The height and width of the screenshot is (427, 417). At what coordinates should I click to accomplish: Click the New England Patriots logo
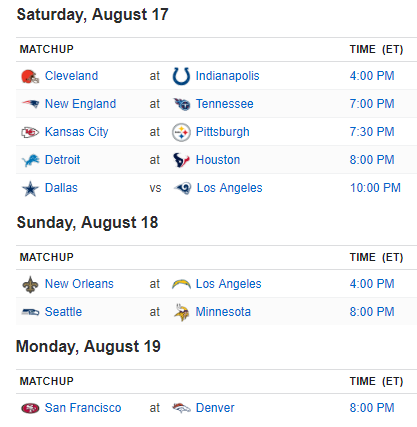[30, 104]
